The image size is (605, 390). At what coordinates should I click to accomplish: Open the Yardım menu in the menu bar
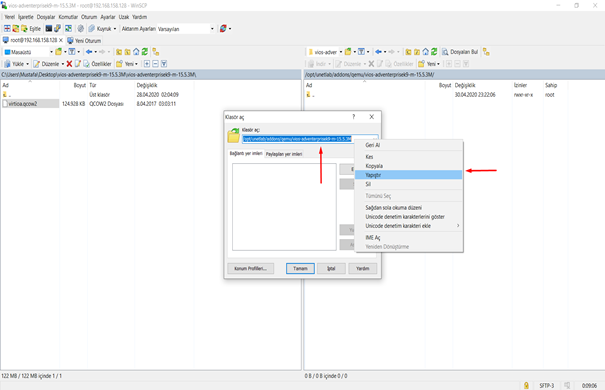coord(139,17)
